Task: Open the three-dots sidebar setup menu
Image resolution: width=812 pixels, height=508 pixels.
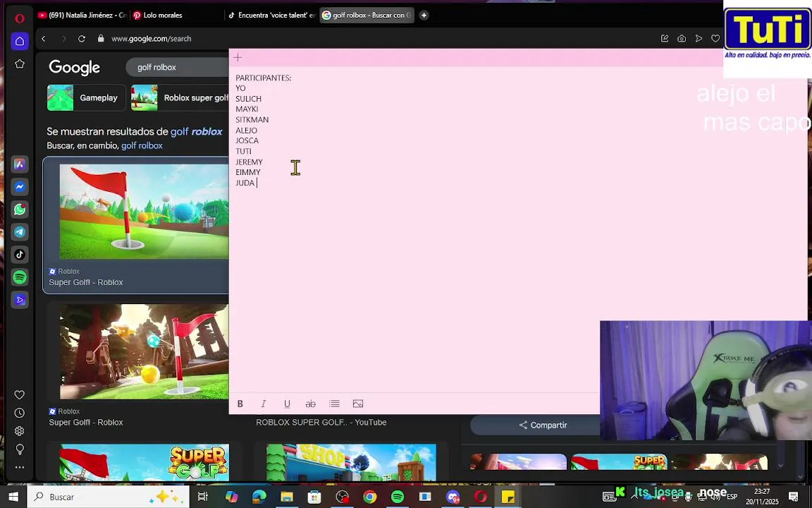Action: pyautogui.click(x=20, y=467)
